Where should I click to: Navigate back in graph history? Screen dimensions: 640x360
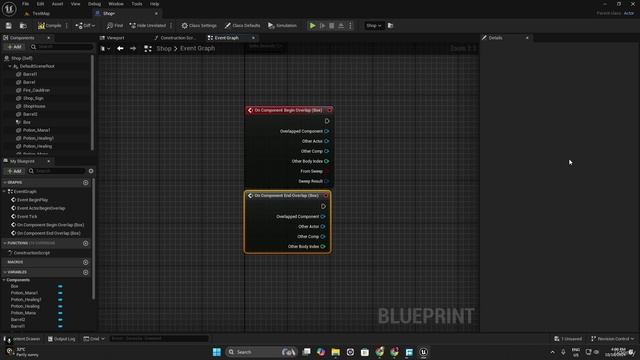(120, 49)
